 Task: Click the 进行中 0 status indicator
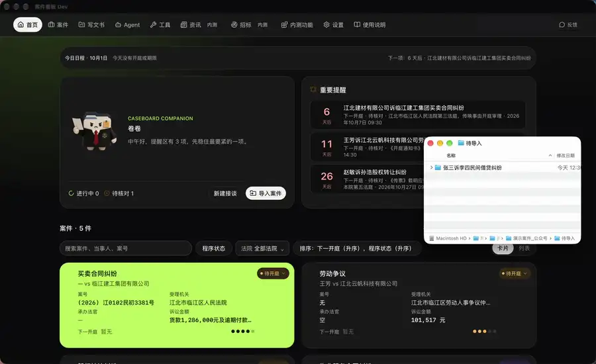coord(83,193)
